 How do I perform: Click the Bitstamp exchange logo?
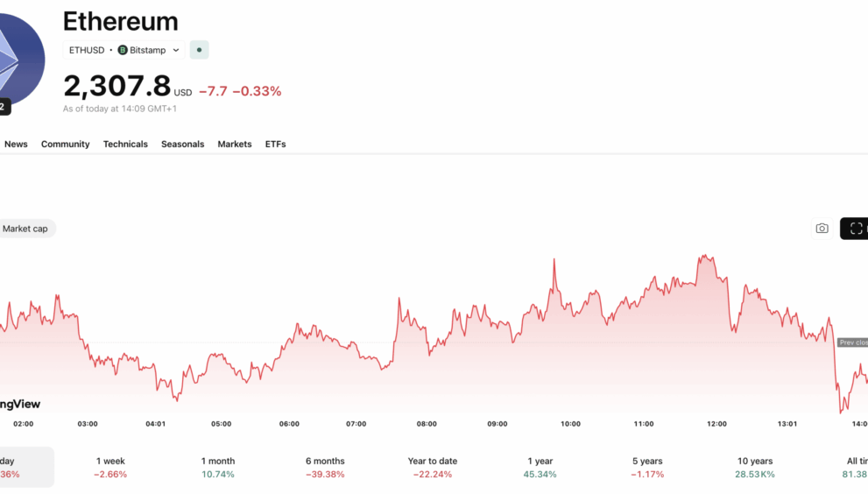click(123, 50)
